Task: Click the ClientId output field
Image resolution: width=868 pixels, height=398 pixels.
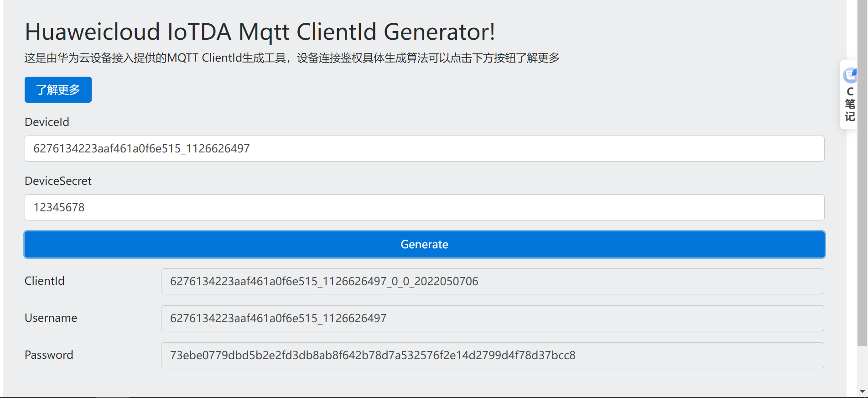Action: [492, 282]
